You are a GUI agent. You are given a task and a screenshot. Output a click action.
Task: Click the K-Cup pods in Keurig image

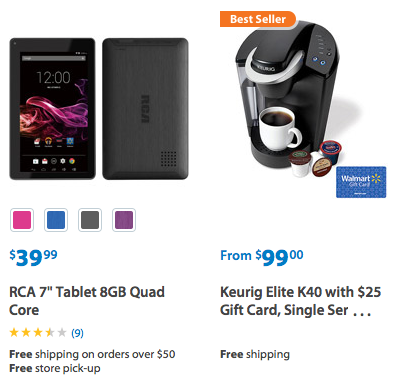[315, 159]
